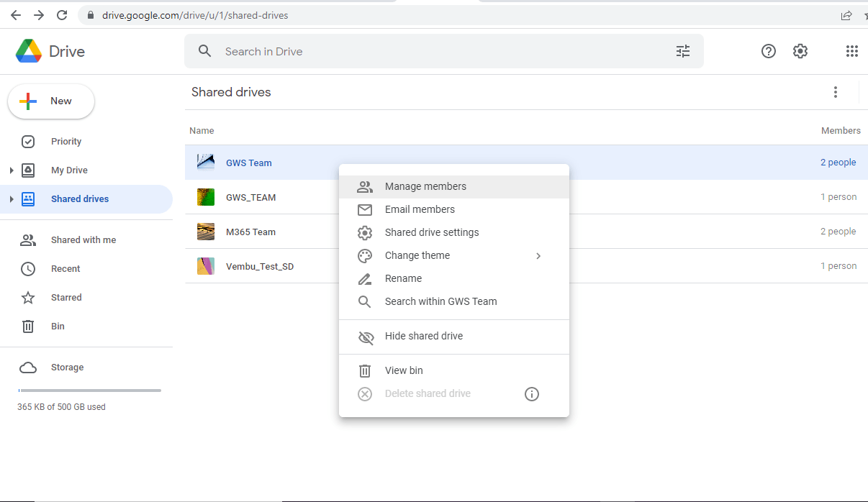Click the Starred star icon
This screenshot has height=502, width=868.
pos(28,298)
